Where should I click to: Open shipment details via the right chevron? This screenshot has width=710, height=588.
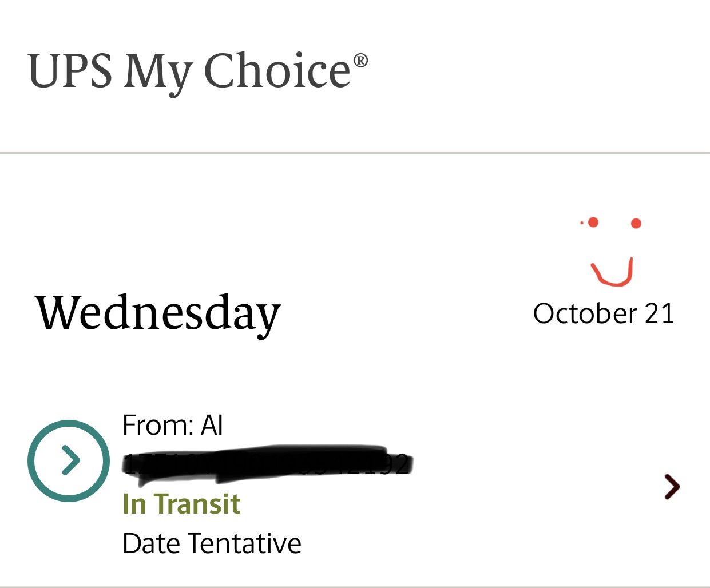(672, 487)
